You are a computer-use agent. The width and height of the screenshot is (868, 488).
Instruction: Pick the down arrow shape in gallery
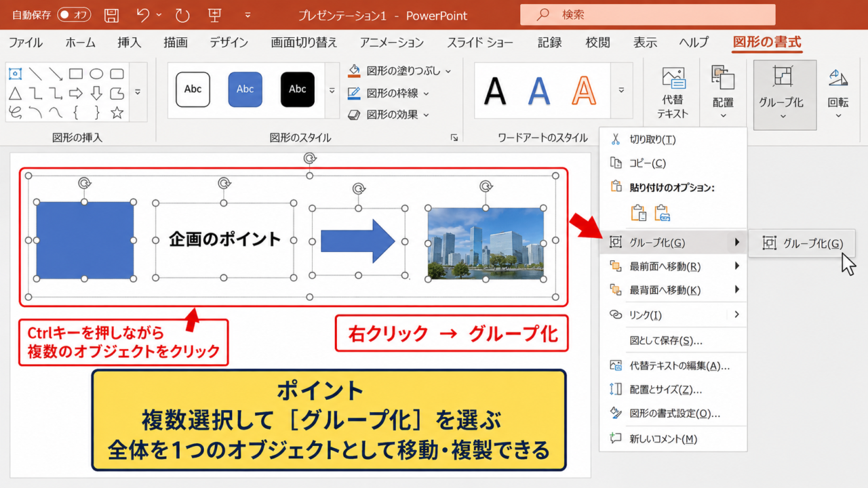pyautogui.click(x=96, y=93)
